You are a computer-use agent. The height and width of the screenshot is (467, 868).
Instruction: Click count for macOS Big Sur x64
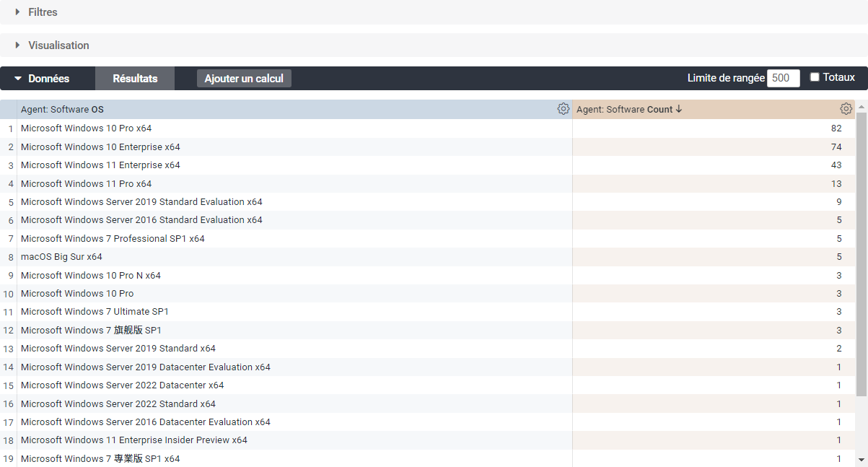839,257
